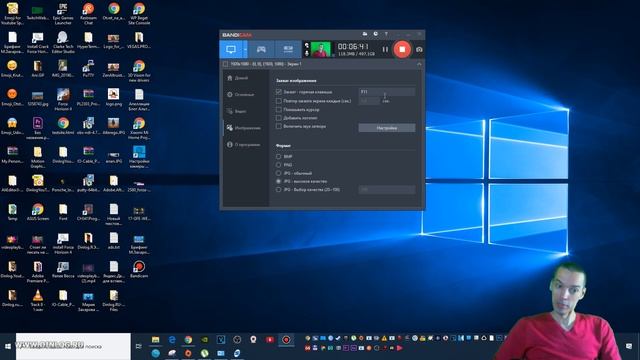Open Bandicam output folder icon in title bar
Image resolution: width=640 pixels, height=360 pixels.
[365, 34]
